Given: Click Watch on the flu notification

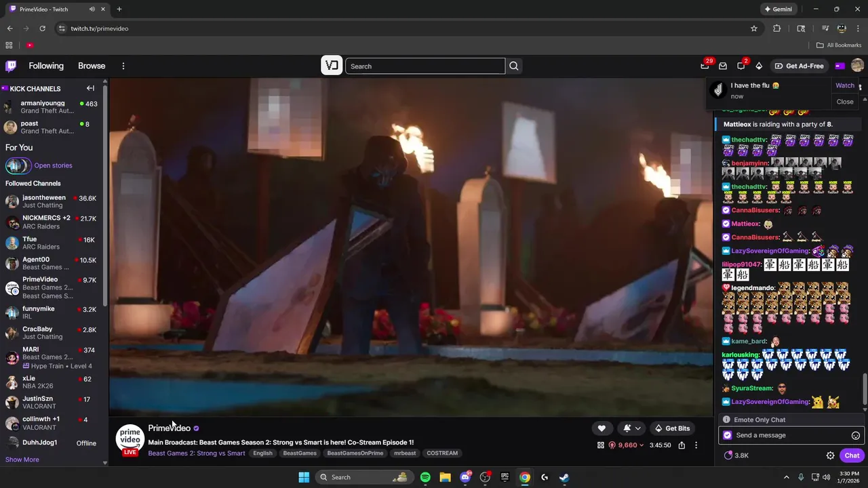Looking at the screenshot, I should [845, 85].
